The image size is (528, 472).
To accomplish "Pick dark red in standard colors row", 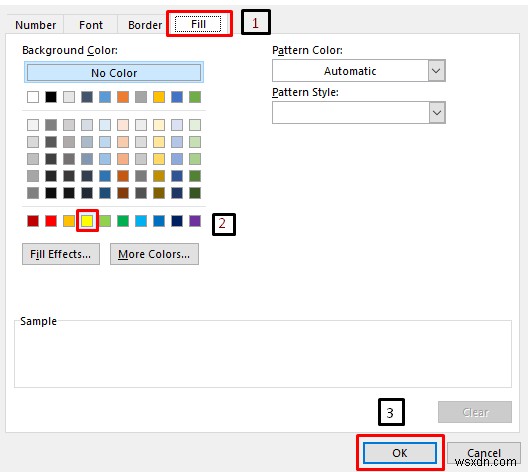I will pos(33,221).
